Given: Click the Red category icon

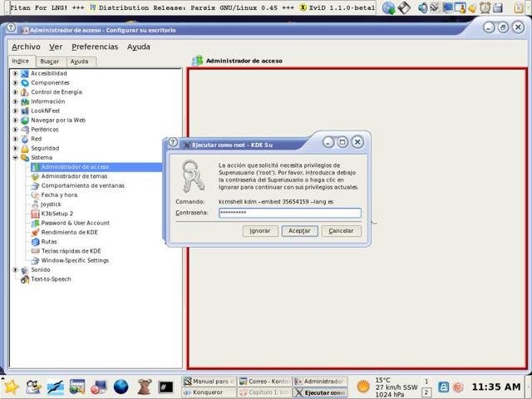Looking at the screenshot, I should (25, 139).
